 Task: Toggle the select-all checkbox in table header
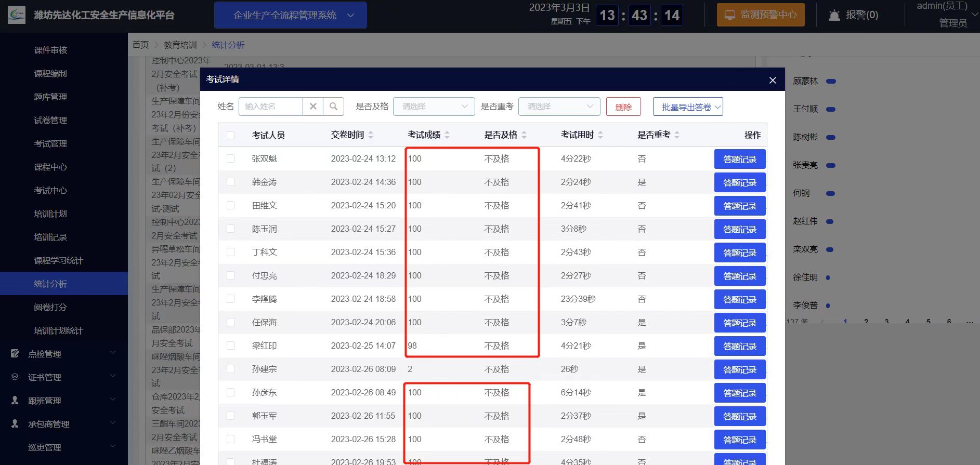click(x=231, y=135)
